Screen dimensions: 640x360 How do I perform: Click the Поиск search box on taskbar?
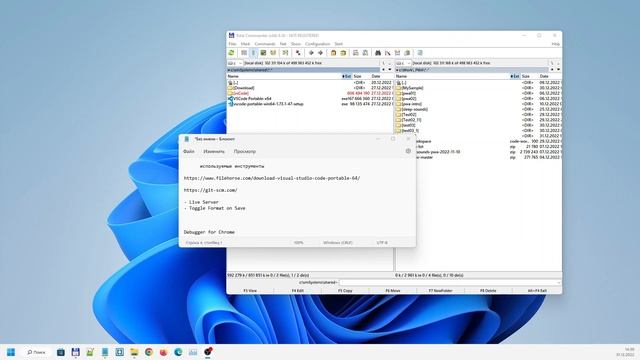pos(36,352)
